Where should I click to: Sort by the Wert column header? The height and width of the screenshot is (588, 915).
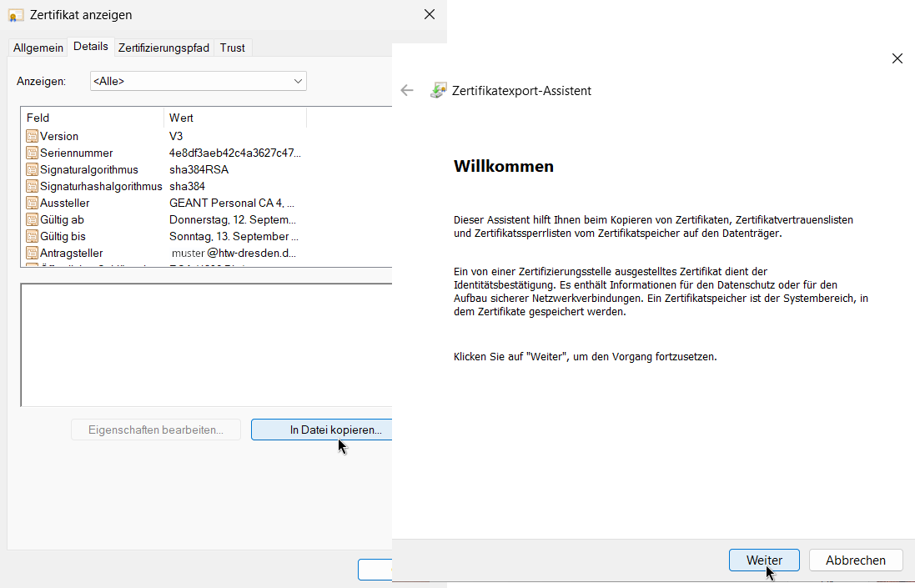coord(234,118)
